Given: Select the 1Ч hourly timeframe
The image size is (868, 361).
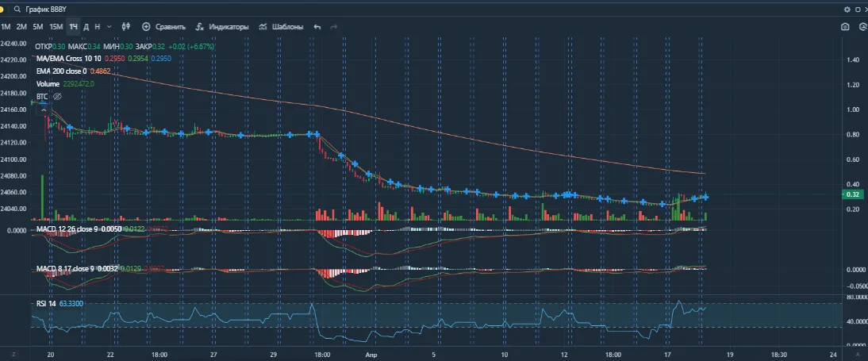Looking at the screenshot, I should pyautogui.click(x=74, y=26).
